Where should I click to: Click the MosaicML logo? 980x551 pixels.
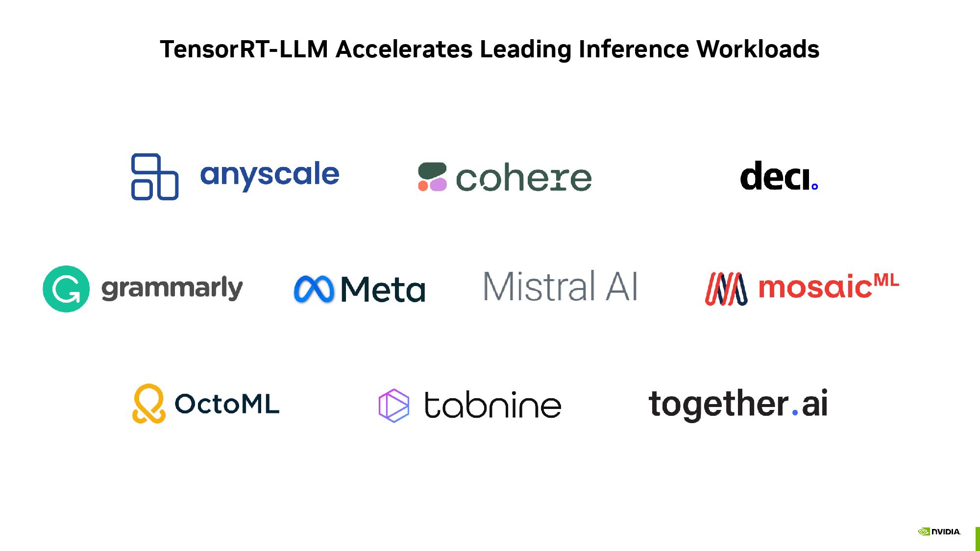tap(802, 288)
